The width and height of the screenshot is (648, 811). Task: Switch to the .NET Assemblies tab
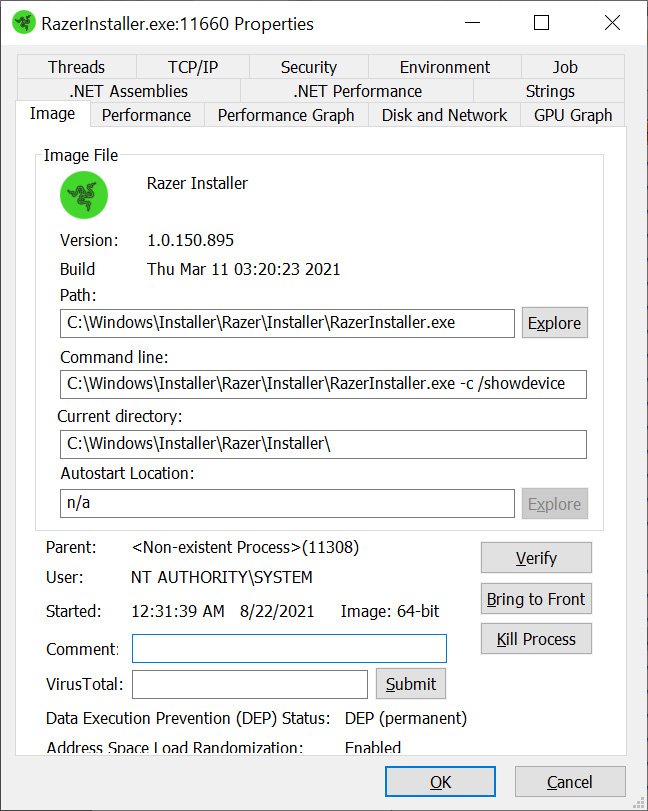(128, 91)
